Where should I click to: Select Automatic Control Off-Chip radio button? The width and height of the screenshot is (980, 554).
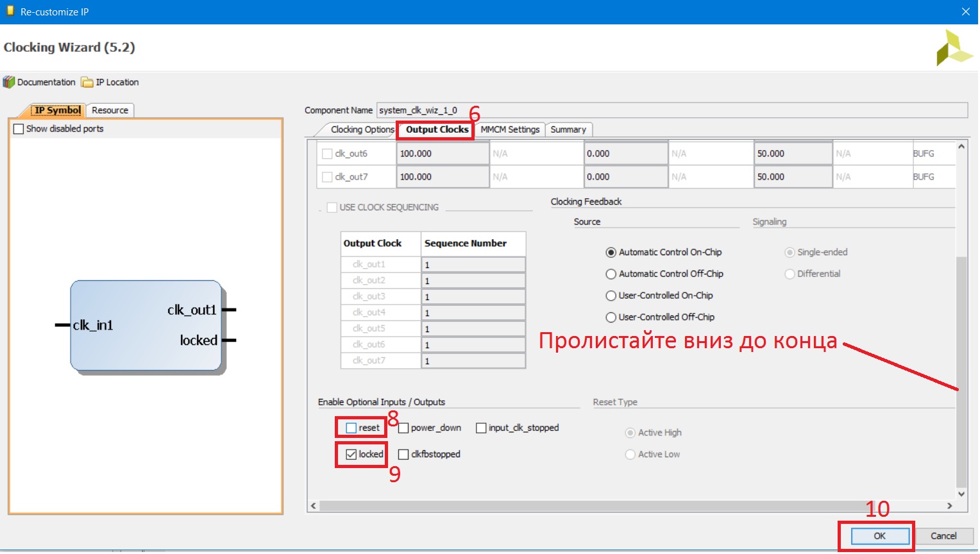click(x=611, y=274)
